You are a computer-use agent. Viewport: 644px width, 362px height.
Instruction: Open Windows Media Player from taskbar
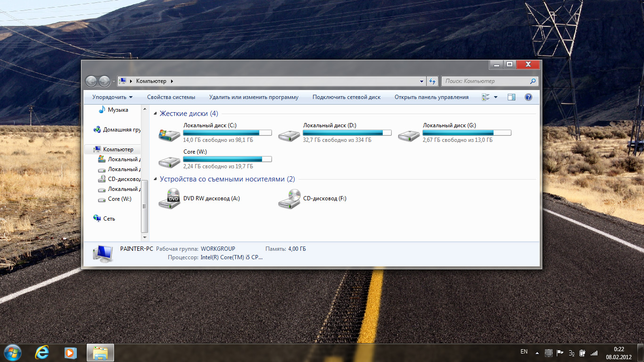click(x=71, y=352)
